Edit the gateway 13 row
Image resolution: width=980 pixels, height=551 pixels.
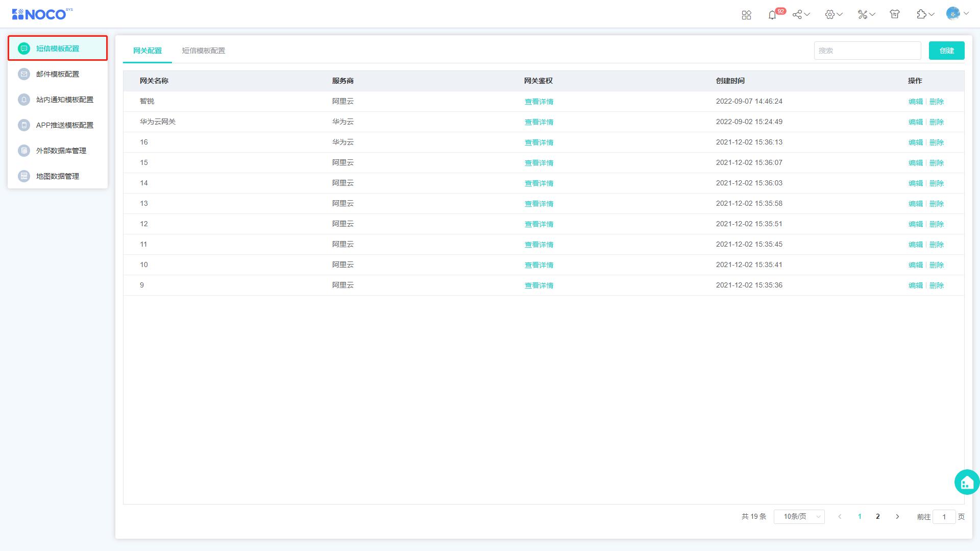[x=916, y=204]
